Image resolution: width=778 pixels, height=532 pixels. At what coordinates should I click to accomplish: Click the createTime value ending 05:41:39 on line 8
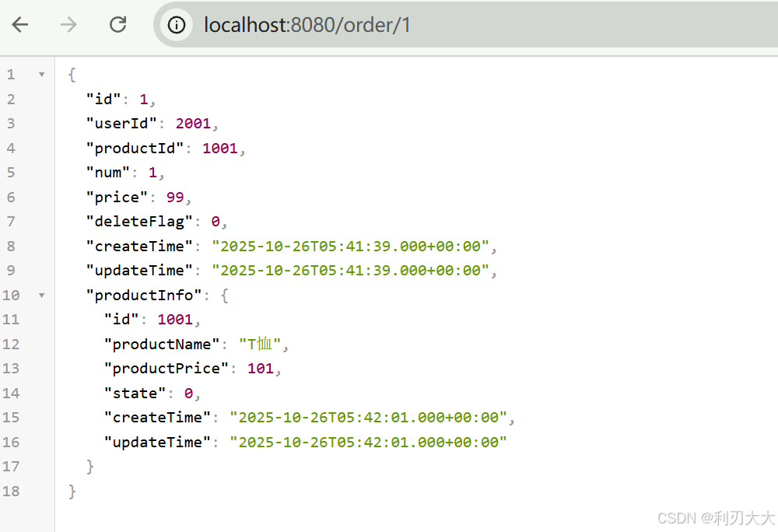(x=351, y=247)
